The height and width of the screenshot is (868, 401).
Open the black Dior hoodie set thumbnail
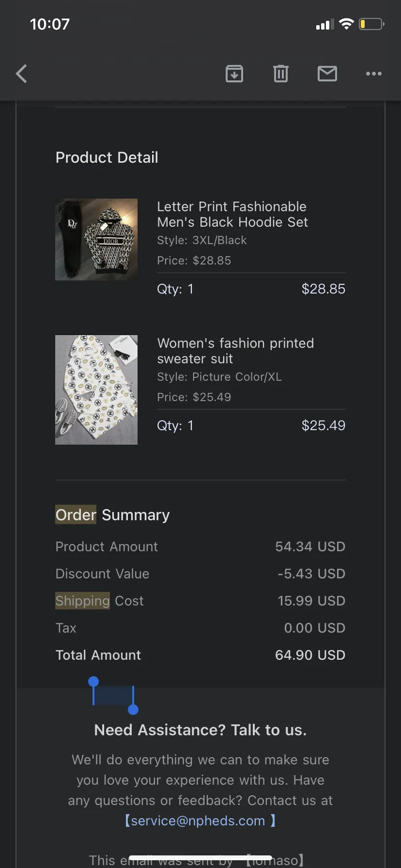coord(96,239)
